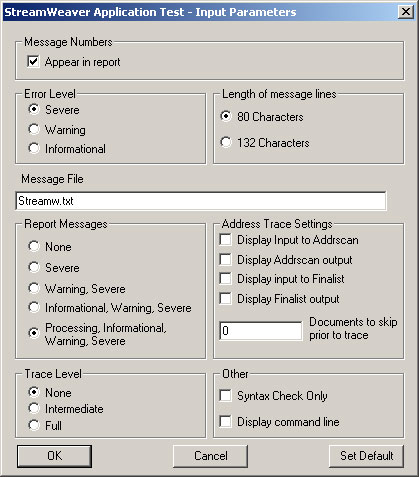Choose Informational, Warning, Severe report option
The width and height of the screenshot is (419, 477).
[x=34, y=307]
